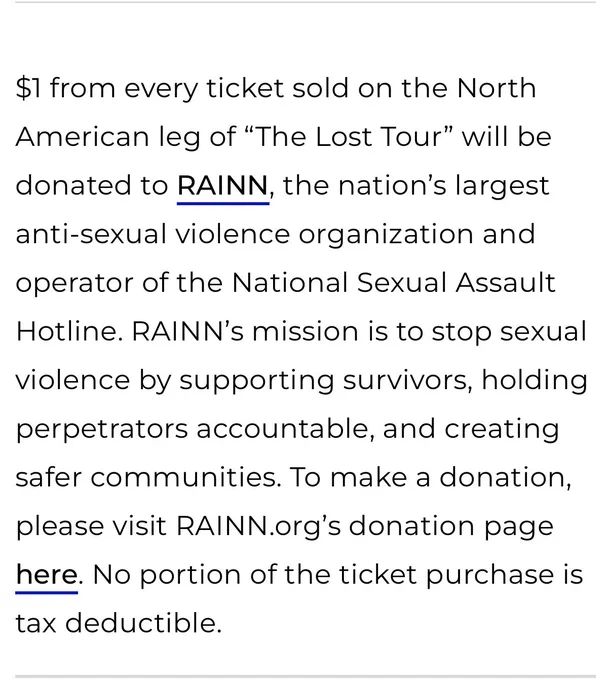Click the "$1" amount at paragraph start
The height and width of the screenshot is (680, 611).
pyautogui.click(x=29, y=88)
